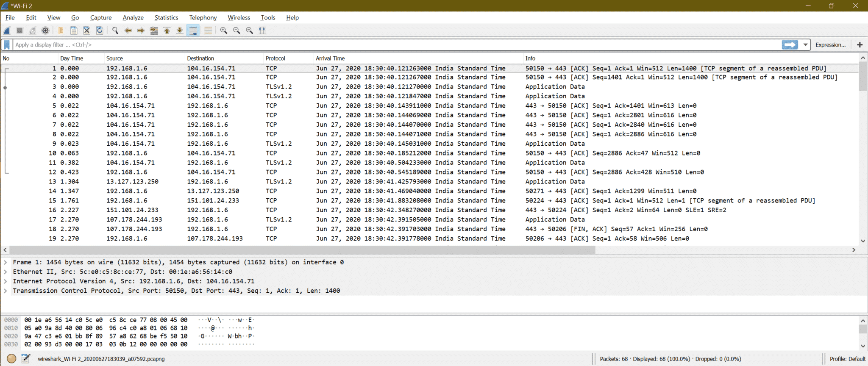The image size is (868, 366).
Task: Go to specified packet icon
Action: tap(154, 30)
